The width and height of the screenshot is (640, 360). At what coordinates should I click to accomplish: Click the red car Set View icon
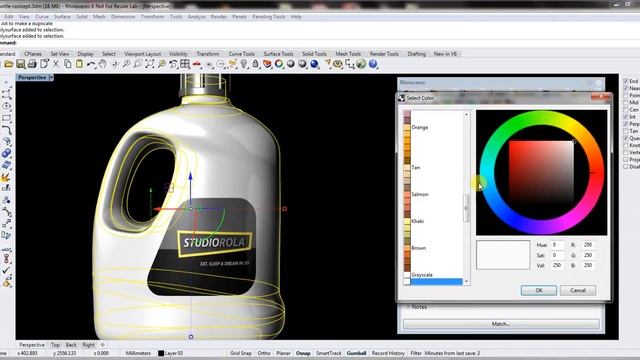click(x=197, y=64)
